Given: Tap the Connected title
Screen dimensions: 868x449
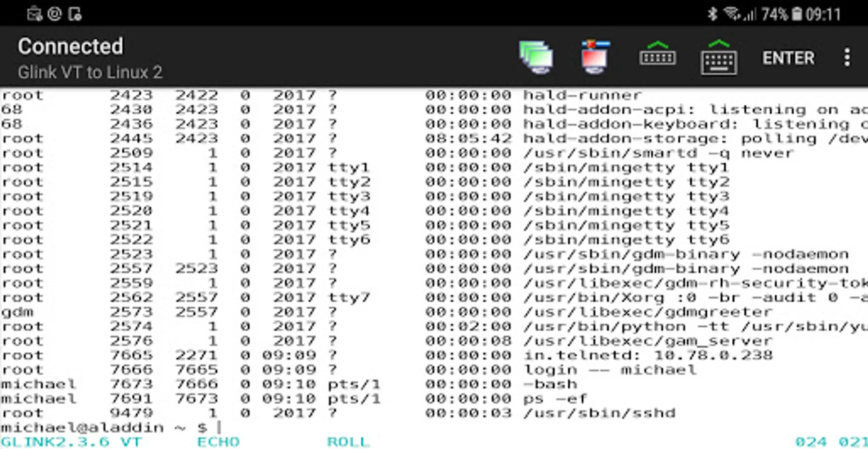Looking at the screenshot, I should coord(70,47).
